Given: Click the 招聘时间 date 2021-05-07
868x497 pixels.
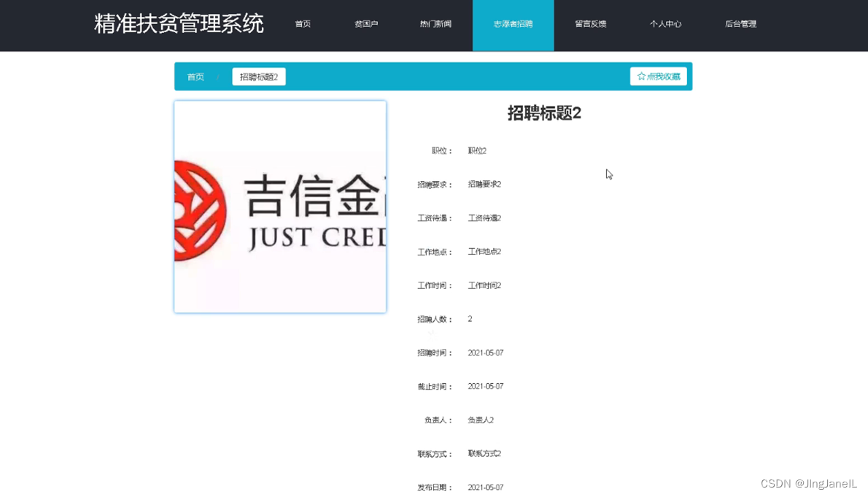Looking at the screenshot, I should (486, 353).
